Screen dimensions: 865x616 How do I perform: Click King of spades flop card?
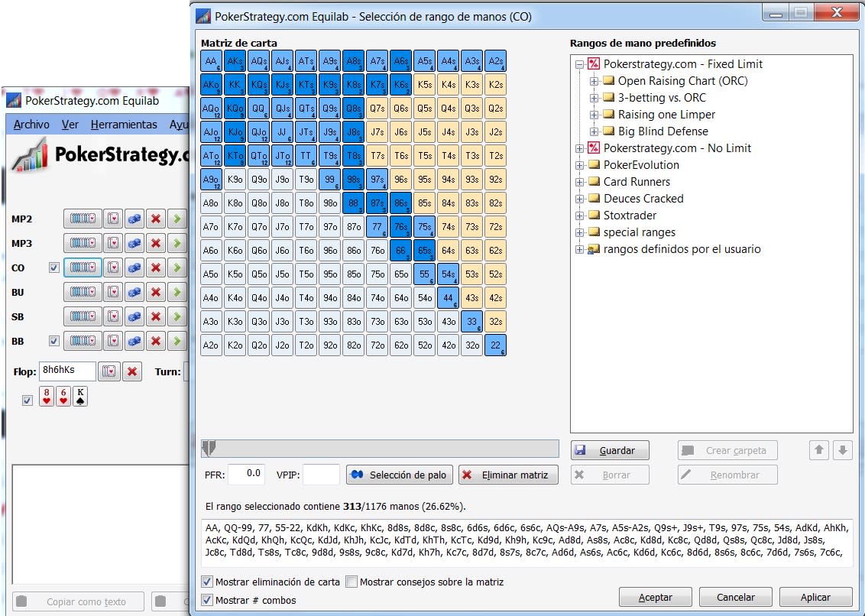pos(80,397)
